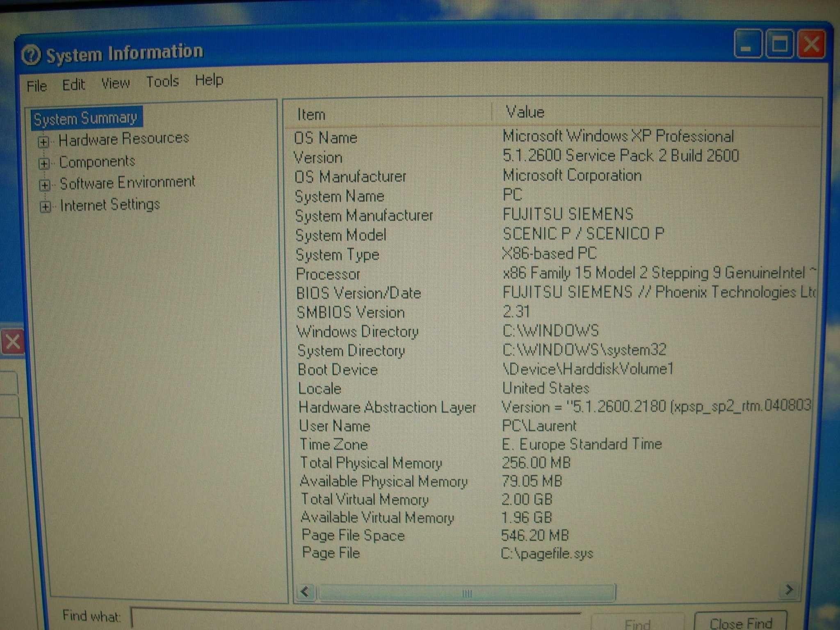This screenshot has height=630, width=840.
Task: Click the Microsoft Windows XP Professional value
Action: point(618,136)
